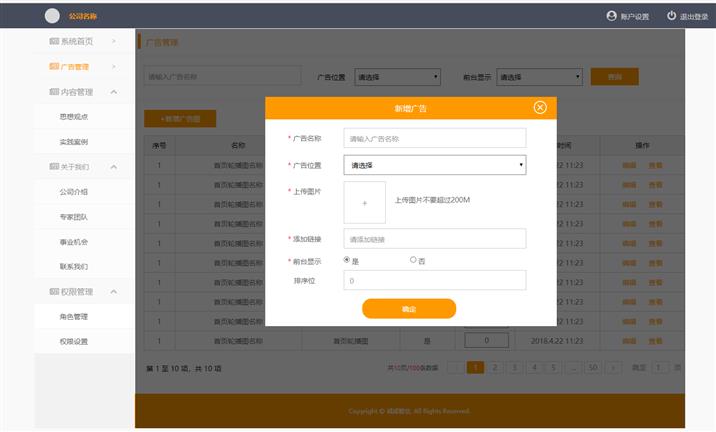
Task: Open 前台显示 filter dropdown in background
Action: click(x=539, y=77)
